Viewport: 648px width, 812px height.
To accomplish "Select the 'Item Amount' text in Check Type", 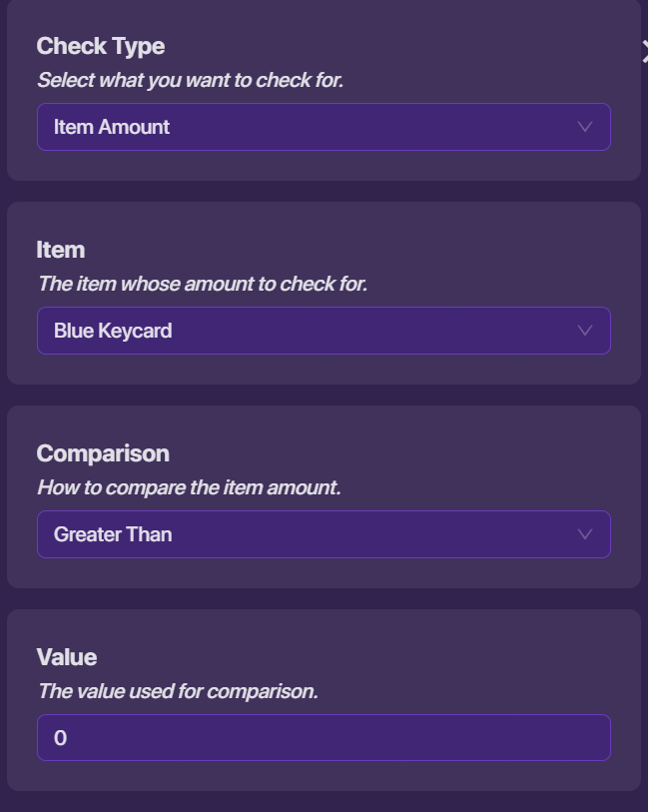I will 112,127.
